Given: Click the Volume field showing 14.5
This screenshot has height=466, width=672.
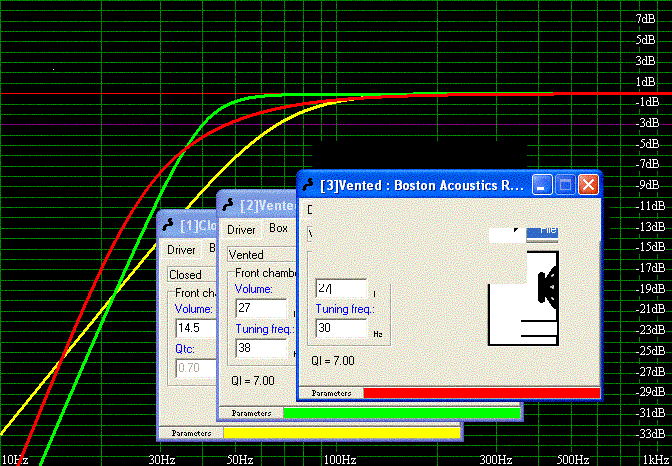Looking at the screenshot, I should tap(196, 328).
